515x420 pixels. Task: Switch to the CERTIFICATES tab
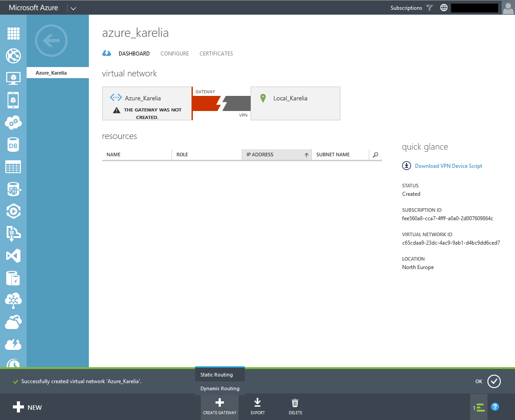(x=216, y=53)
